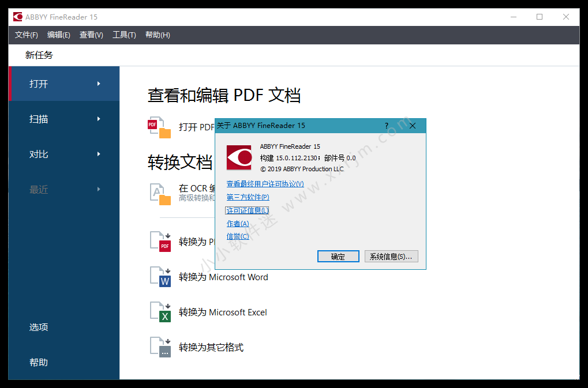Click the Convert to other formats icon
588x388 pixels.
pos(160,347)
